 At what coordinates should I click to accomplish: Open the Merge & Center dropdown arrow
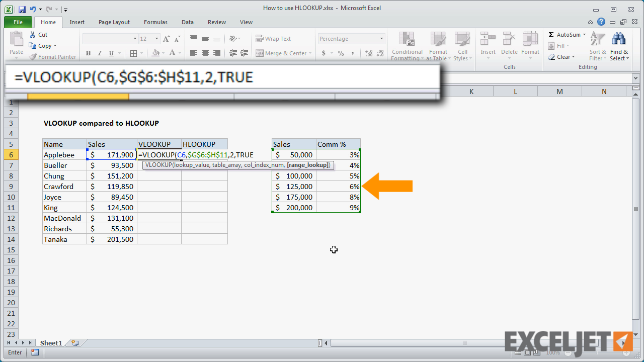[x=310, y=53]
